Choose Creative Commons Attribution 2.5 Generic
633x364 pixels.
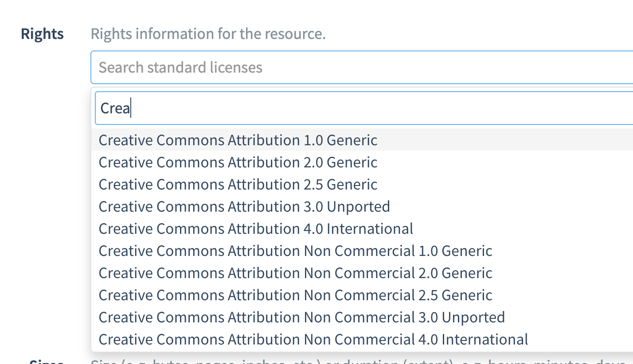pyautogui.click(x=238, y=184)
